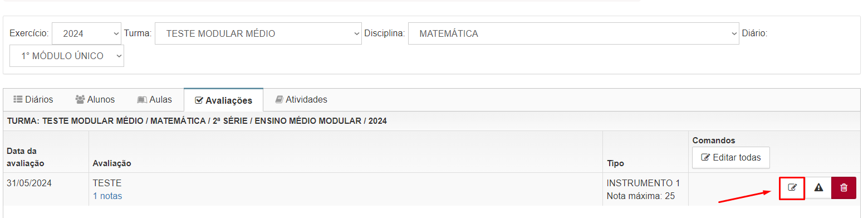This screenshot has width=868, height=218.
Task: Expand the Diário dropdown 1° MÓDULO ÚNICO
Action: pos(67,56)
